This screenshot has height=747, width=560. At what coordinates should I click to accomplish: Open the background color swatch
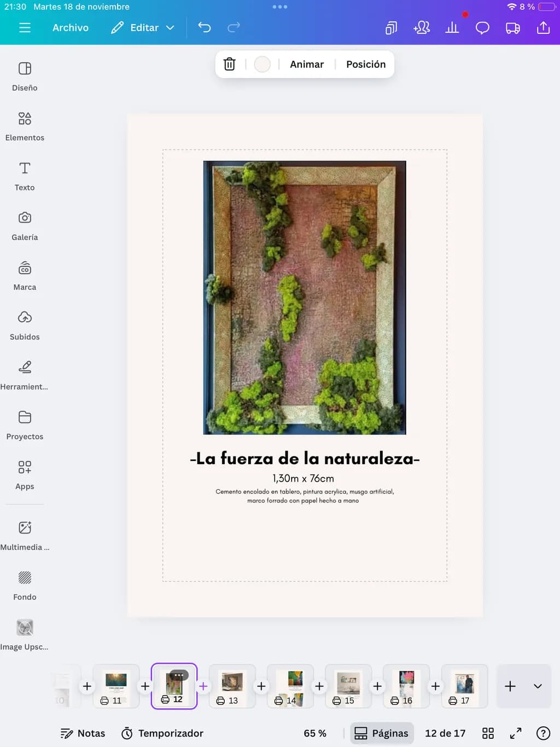262,64
